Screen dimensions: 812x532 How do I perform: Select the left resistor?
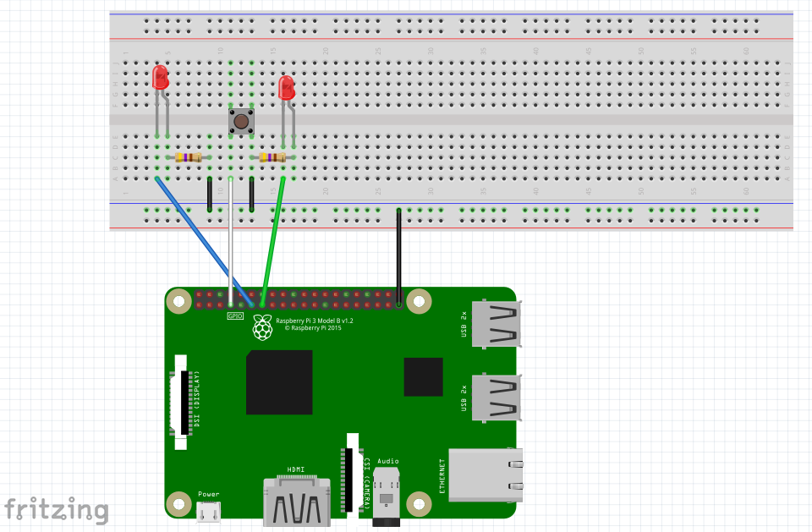click(190, 156)
